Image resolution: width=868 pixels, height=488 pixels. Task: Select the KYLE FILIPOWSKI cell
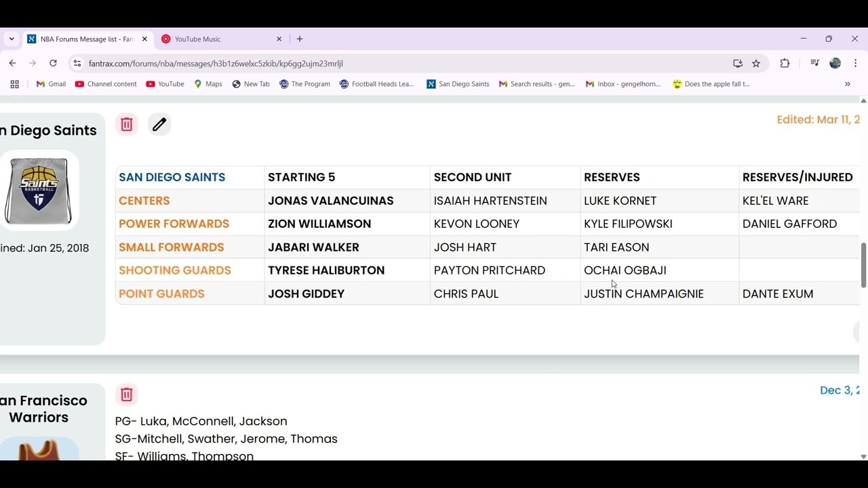coord(659,224)
